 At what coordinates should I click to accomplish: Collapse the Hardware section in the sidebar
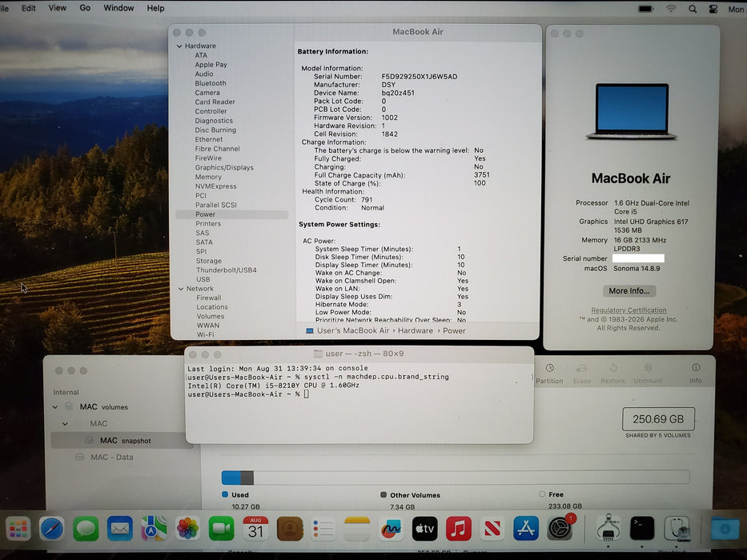(179, 46)
